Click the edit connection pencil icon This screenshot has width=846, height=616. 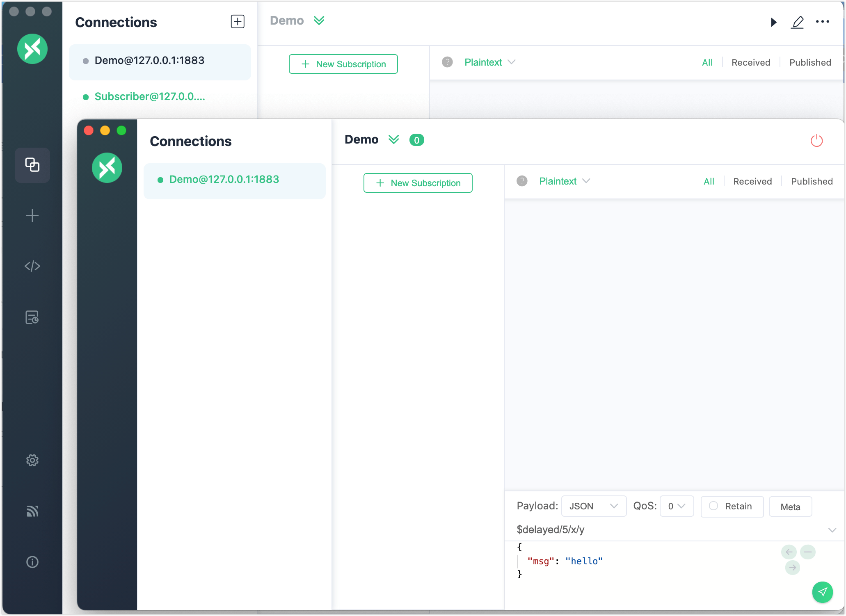tap(797, 22)
